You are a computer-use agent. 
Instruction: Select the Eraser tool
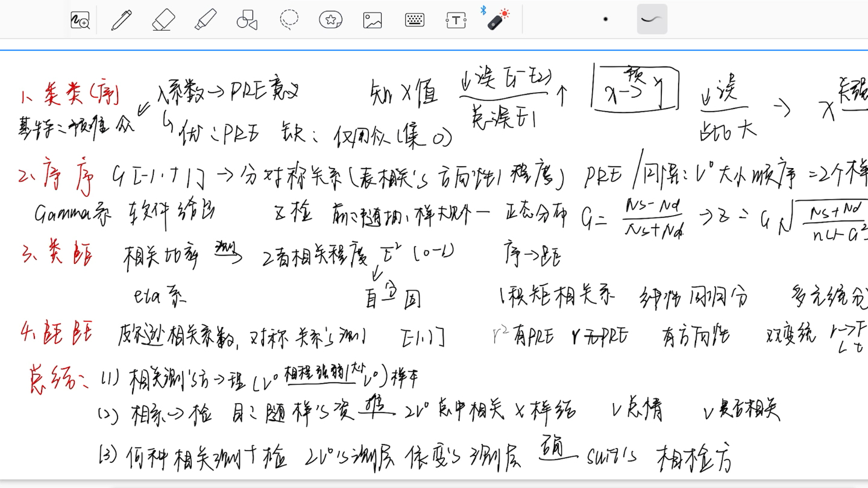163,20
